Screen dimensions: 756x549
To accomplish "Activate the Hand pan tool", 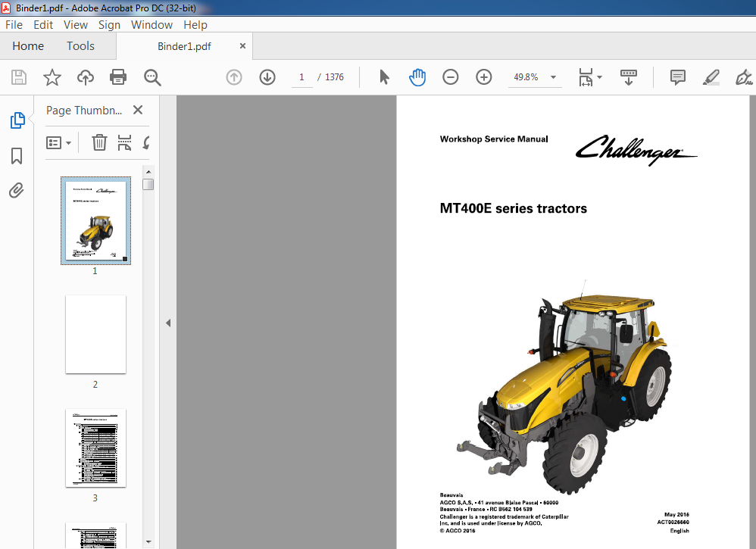I will (x=417, y=77).
